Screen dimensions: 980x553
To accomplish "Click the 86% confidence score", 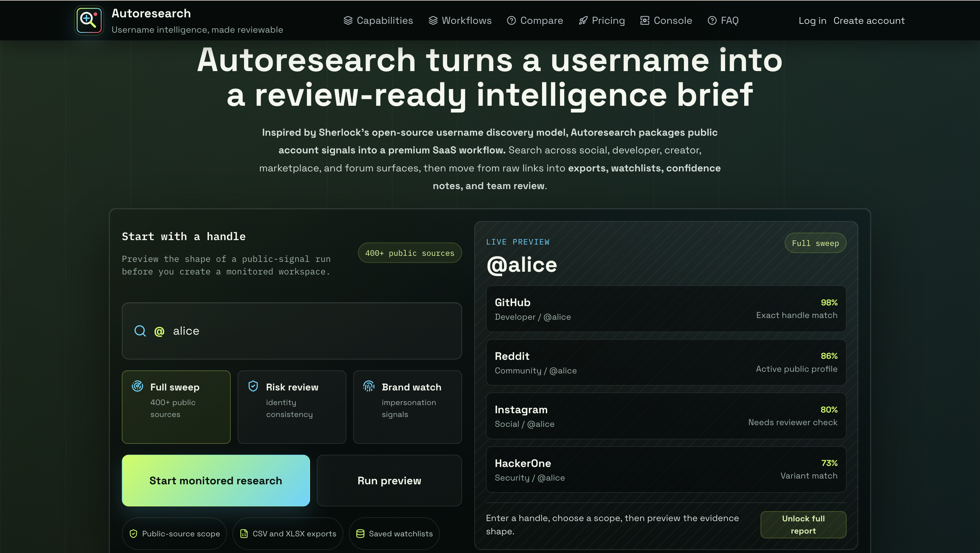I will 829,356.
